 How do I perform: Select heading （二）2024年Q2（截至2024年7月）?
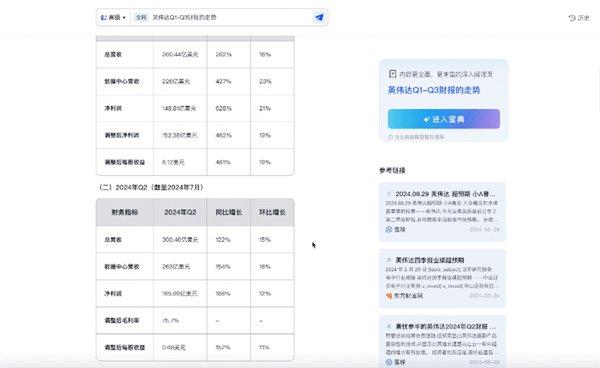click(151, 187)
